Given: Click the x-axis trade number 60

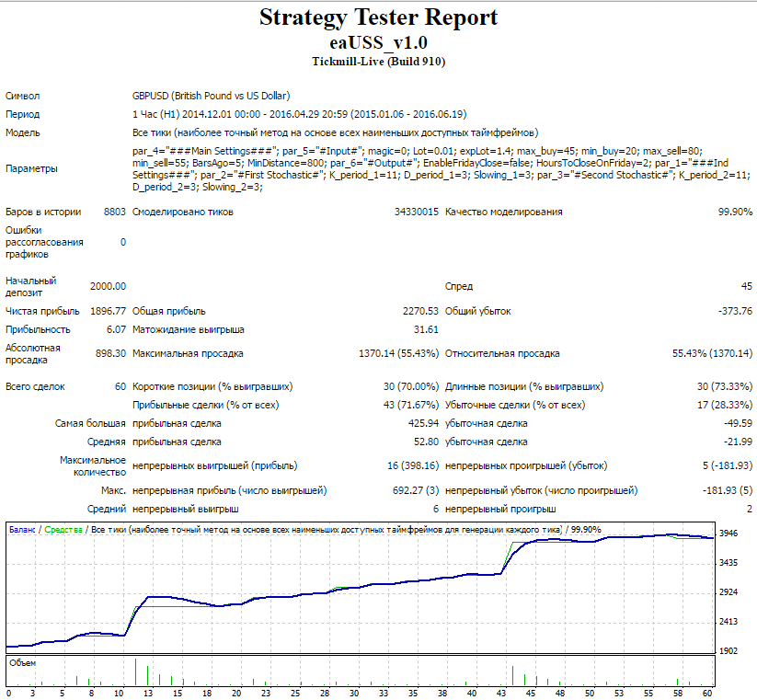Looking at the screenshot, I should pyautogui.click(x=707, y=694).
